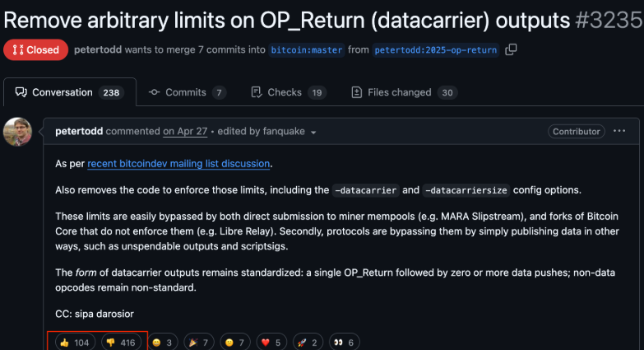
Task: Copy the head branch name icon
Action: tap(511, 49)
